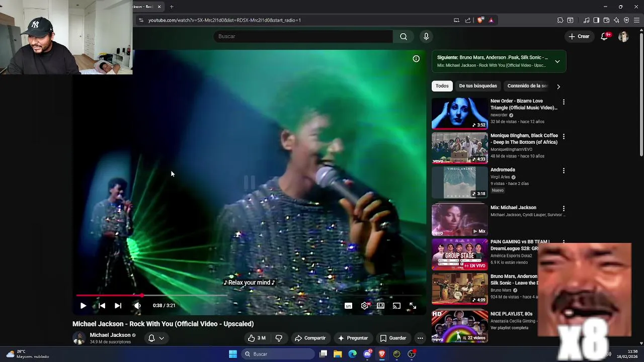This screenshot has height=362, width=644.
Task: Click the Michael Jackson channel avatar
Action: click(79, 338)
